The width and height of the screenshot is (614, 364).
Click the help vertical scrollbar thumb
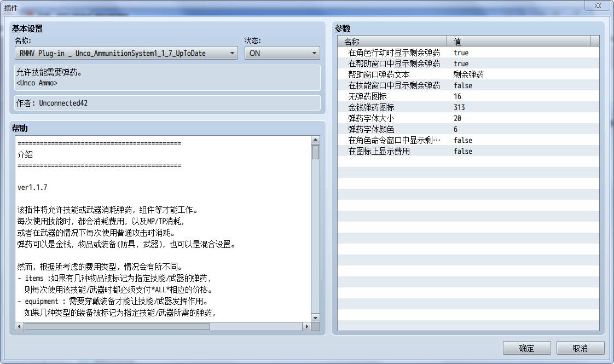tap(315, 152)
